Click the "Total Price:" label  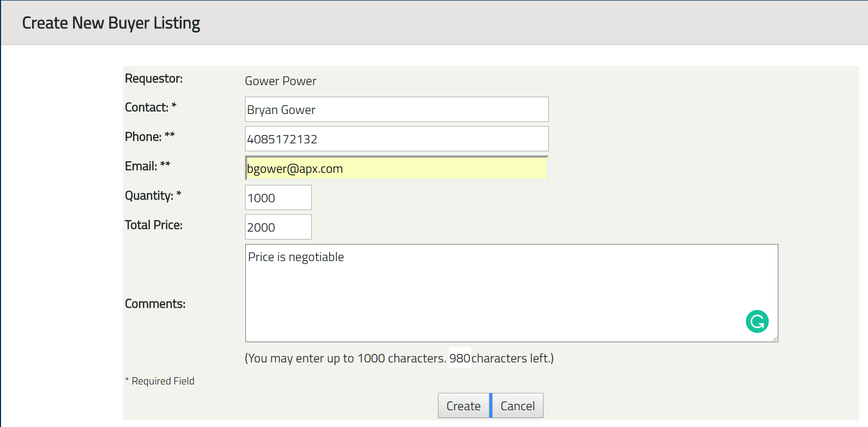point(154,225)
